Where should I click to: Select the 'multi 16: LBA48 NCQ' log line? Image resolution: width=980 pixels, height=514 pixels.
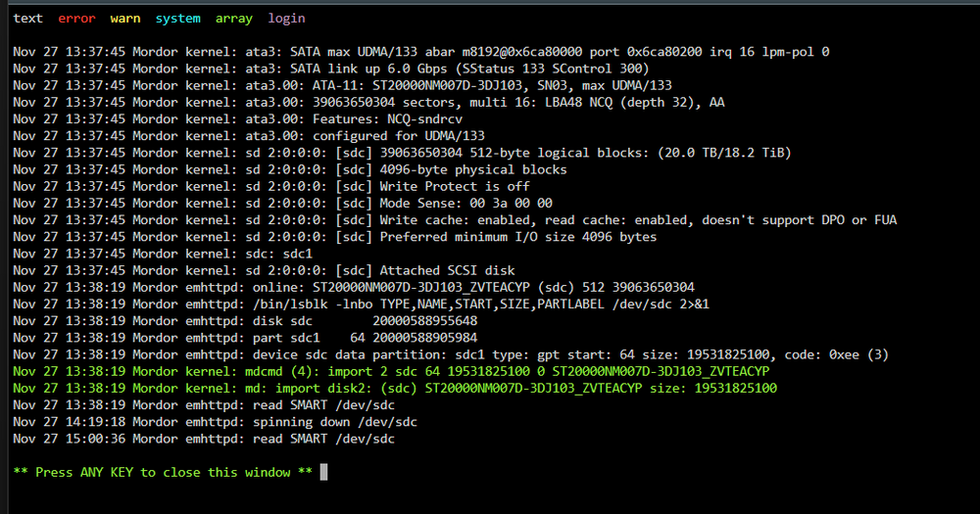click(x=368, y=103)
